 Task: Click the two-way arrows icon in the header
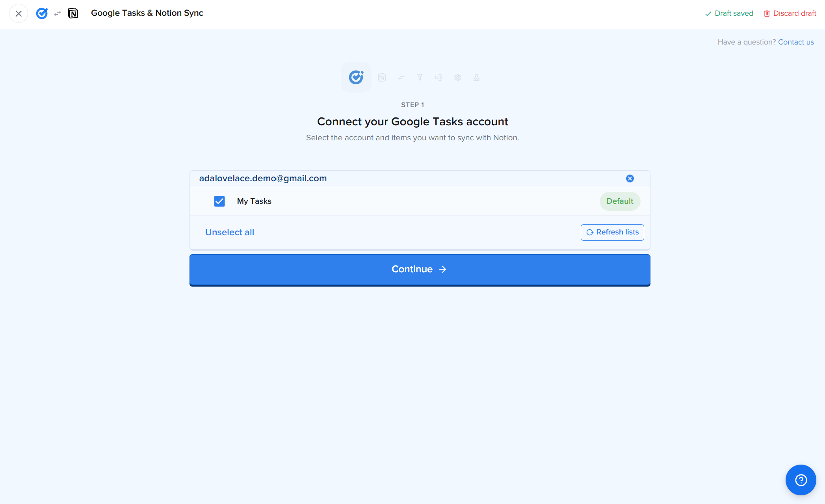58,13
